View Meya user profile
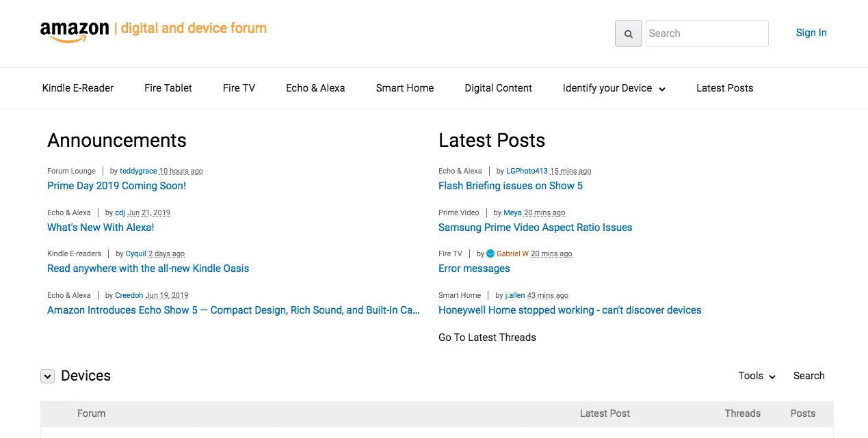This screenshot has width=868, height=438. tap(512, 213)
